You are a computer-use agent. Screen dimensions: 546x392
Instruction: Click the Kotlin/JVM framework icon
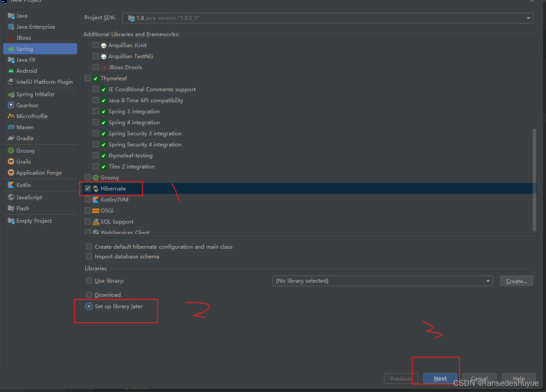coord(96,200)
